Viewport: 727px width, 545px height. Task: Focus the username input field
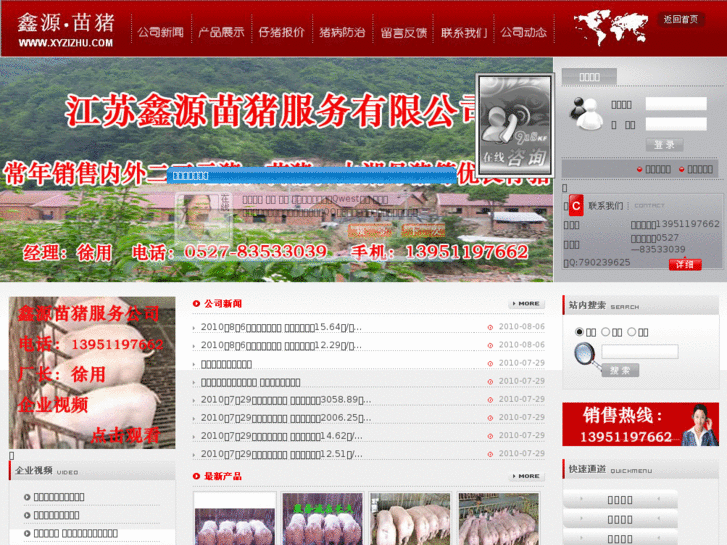676,103
